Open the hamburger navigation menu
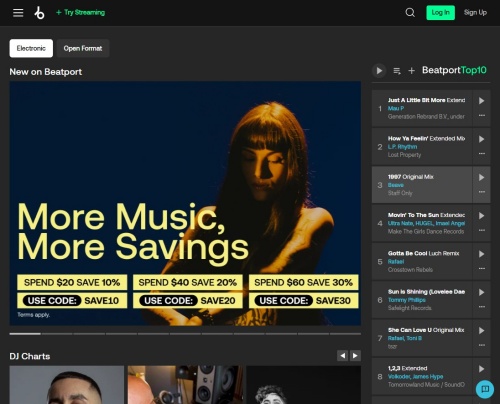The height and width of the screenshot is (404, 500). (x=18, y=13)
